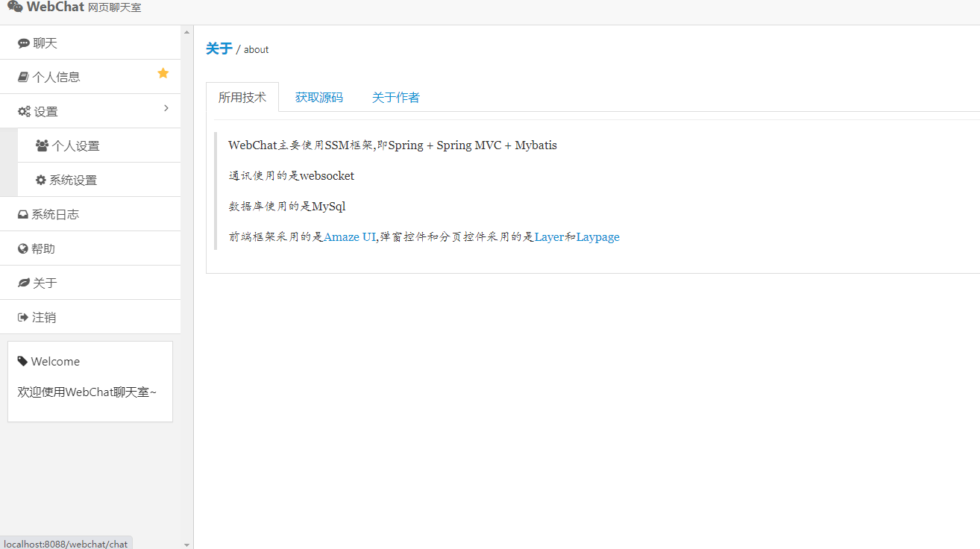Click the sidebar scrollbar down arrow
The height and width of the screenshot is (549, 980).
[x=186, y=545]
